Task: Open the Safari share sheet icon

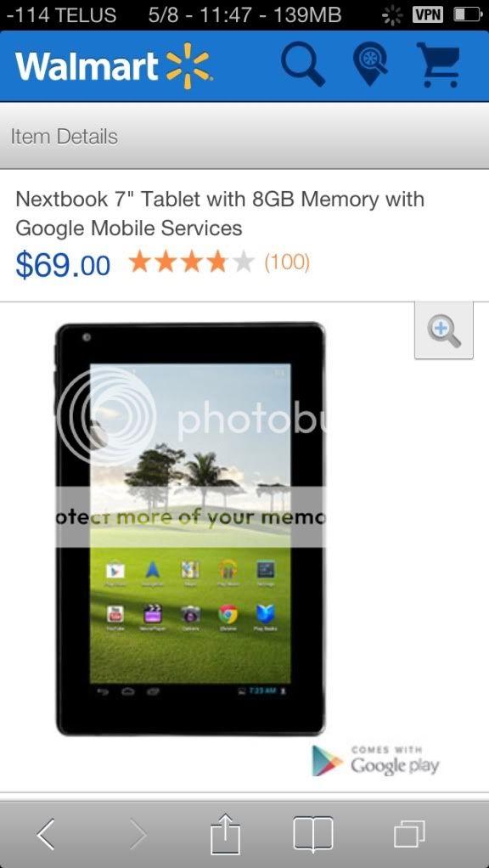Action: point(225,833)
